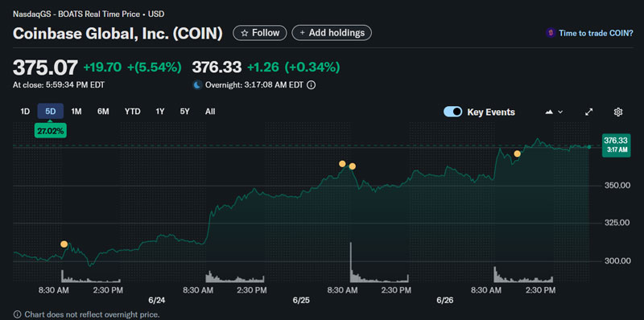
Task: Click key event marker near 300 level
Action: pyautogui.click(x=64, y=244)
